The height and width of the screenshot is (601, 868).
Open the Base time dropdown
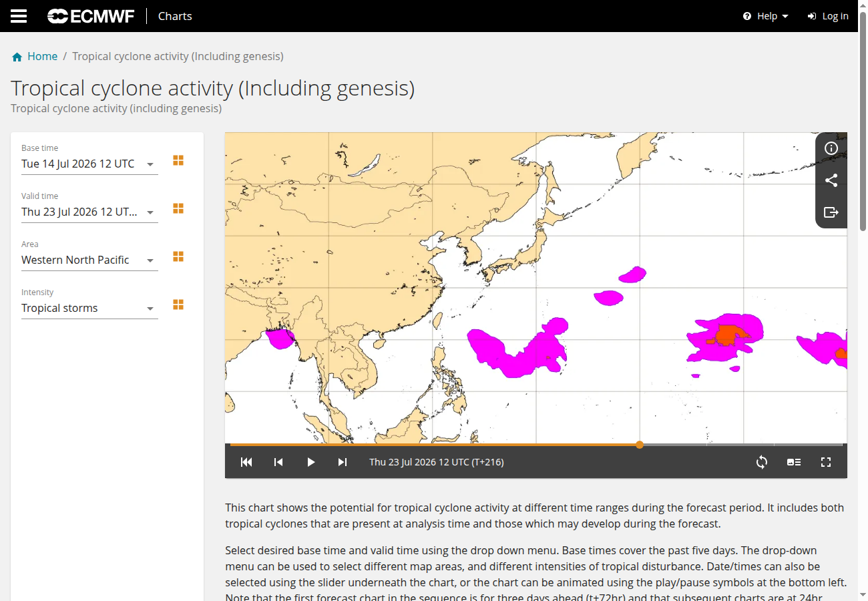point(89,164)
